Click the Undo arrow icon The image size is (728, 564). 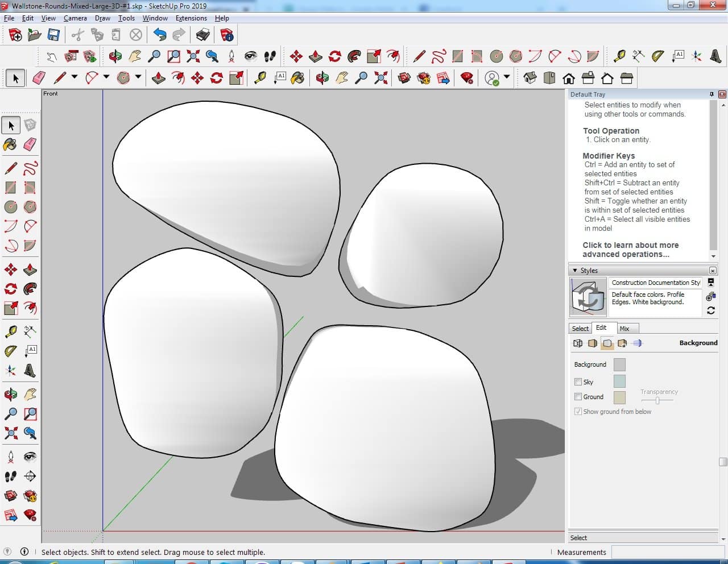coord(160,35)
